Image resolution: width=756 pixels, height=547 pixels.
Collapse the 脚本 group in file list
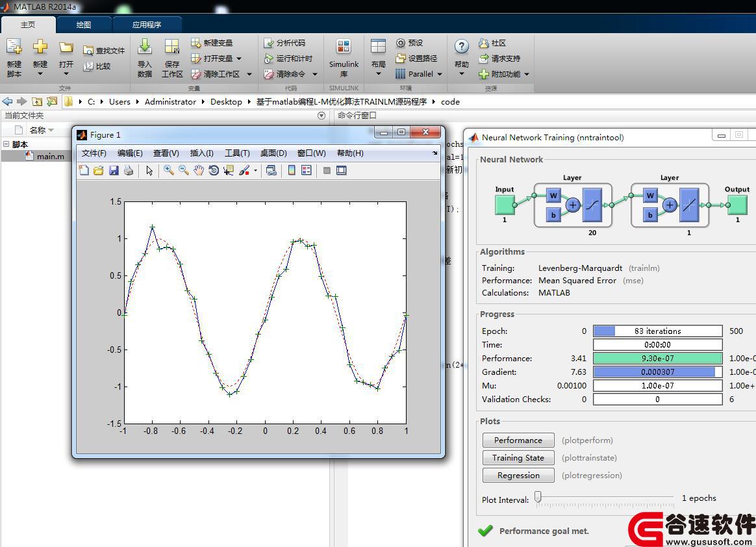pyautogui.click(x=6, y=144)
